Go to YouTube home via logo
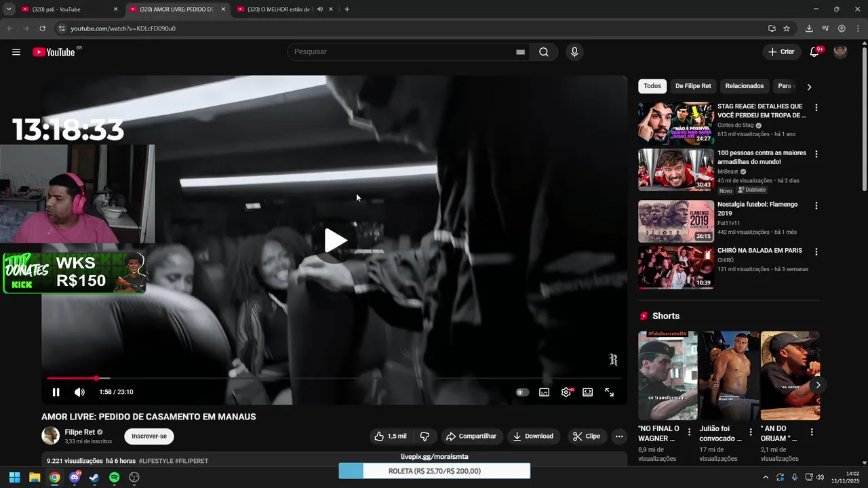868x488 pixels. pos(54,52)
